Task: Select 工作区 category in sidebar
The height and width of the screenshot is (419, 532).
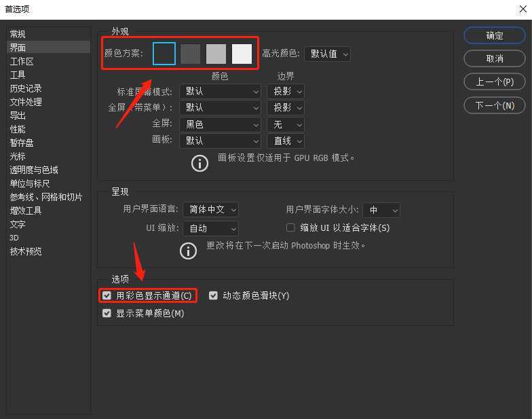Action: click(48, 61)
